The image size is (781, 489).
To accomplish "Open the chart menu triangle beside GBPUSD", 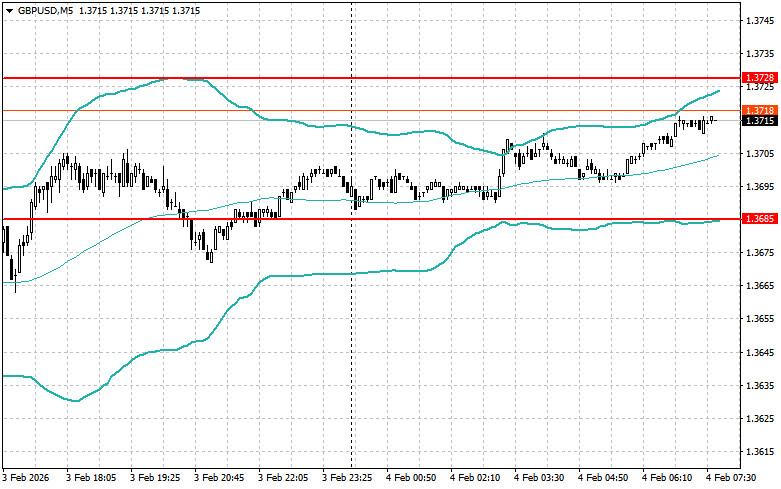I will (9, 10).
